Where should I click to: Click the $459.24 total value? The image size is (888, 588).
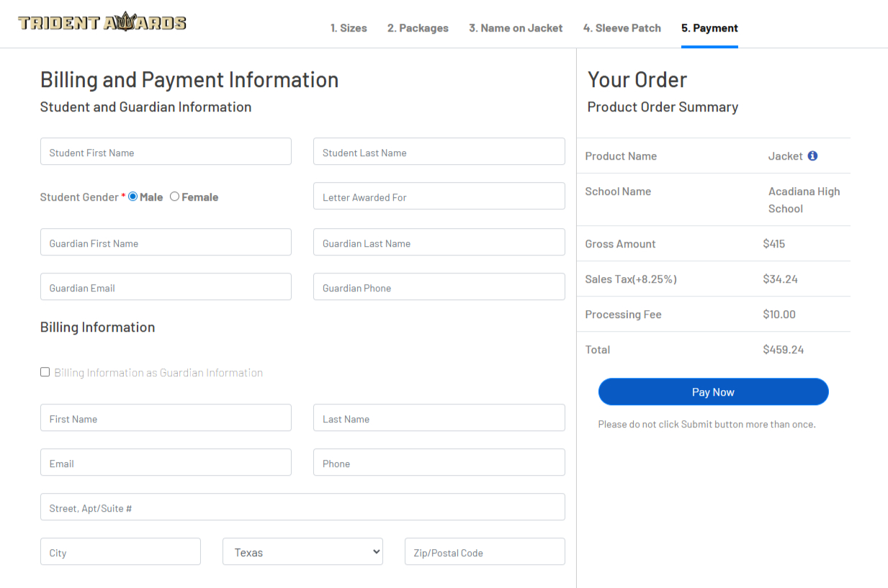pos(784,350)
